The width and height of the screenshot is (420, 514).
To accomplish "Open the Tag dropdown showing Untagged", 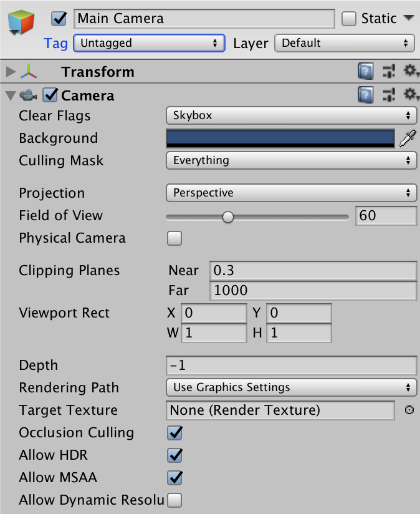I will (149, 43).
